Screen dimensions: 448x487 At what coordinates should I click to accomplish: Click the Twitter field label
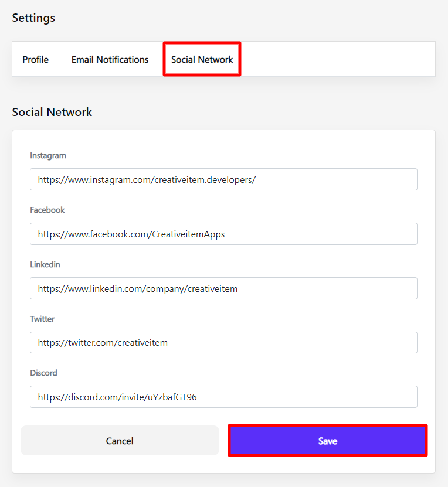[42, 319]
